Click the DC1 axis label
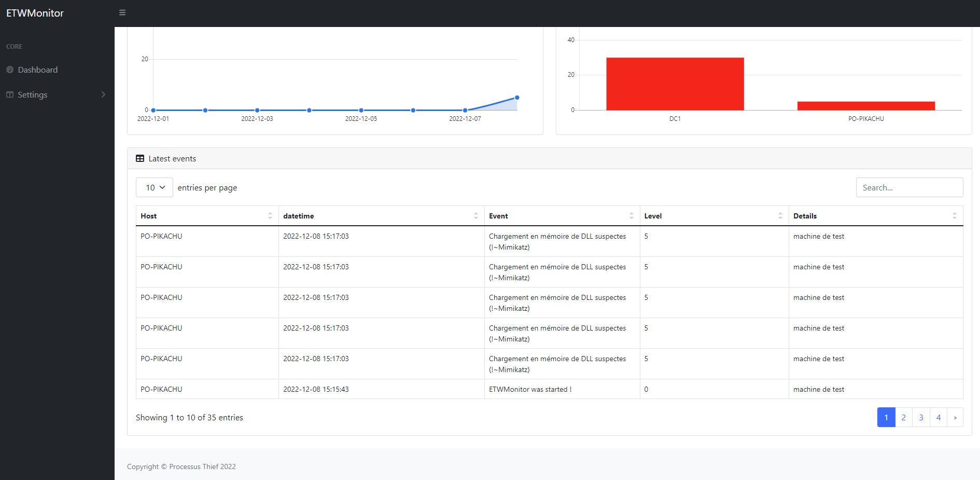 coord(675,119)
